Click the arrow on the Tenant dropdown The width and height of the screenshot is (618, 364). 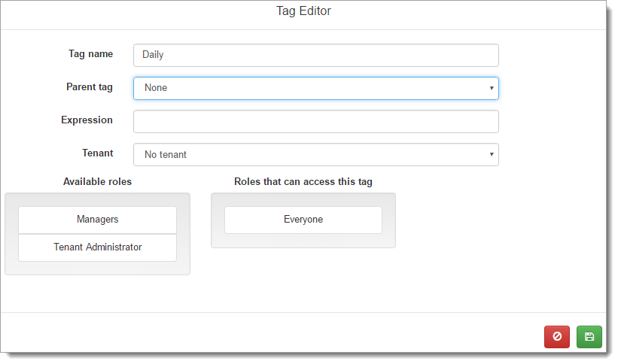492,154
